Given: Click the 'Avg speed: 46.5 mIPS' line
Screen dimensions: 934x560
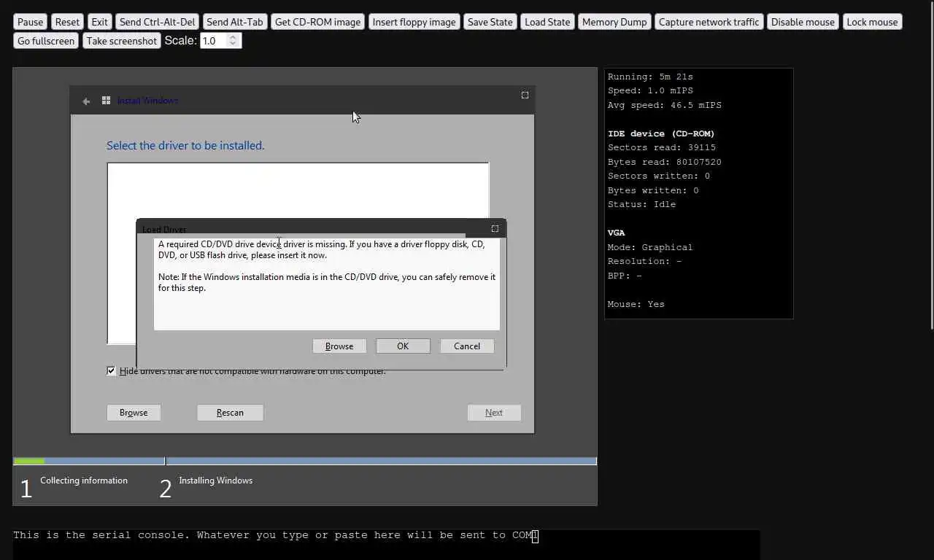Looking at the screenshot, I should [665, 105].
